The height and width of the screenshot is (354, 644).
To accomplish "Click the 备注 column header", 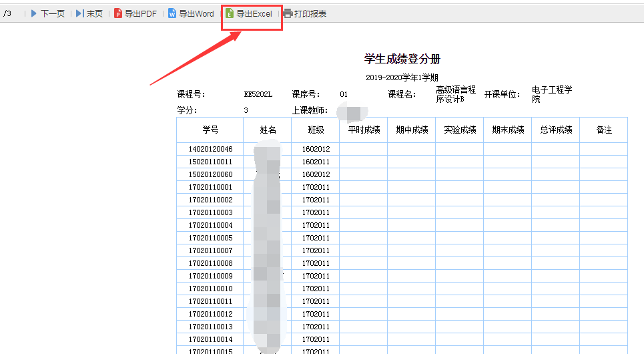I will pyautogui.click(x=604, y=130).
